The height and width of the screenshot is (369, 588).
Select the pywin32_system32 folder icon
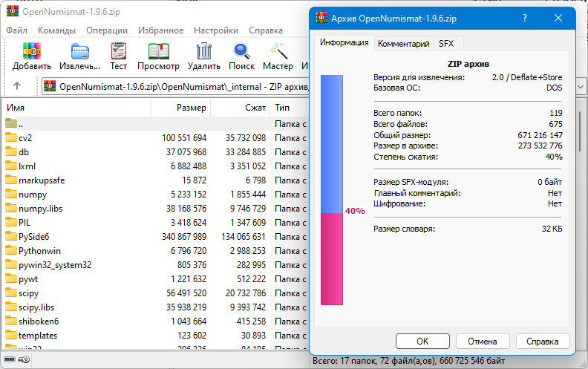coord(11,265)
